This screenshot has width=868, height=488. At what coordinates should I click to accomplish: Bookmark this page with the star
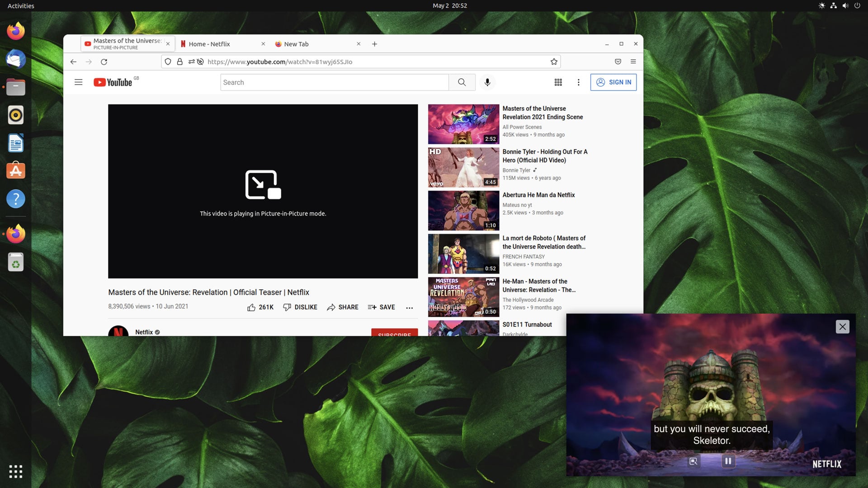click(554, 62)
